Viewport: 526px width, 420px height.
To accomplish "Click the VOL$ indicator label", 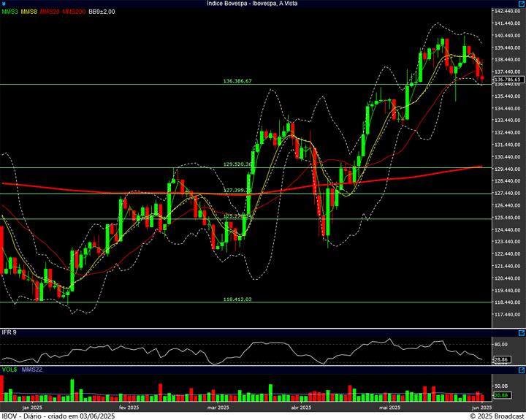I will pos(9,370).
